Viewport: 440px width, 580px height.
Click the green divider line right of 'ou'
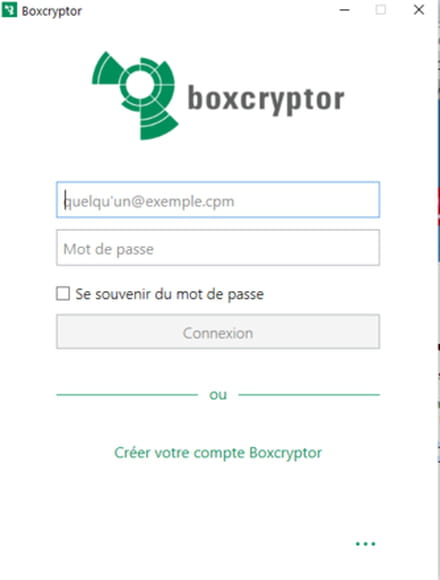(309, 395)
